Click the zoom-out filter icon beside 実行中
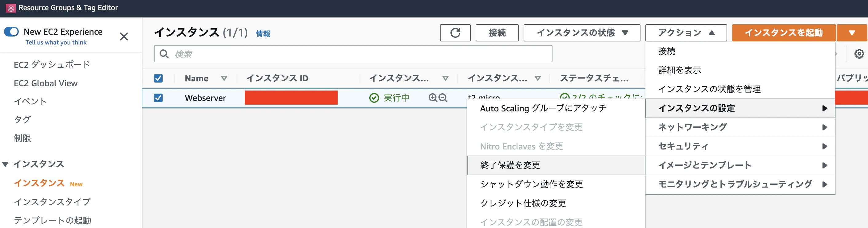868x228 pixels. click(443, 98)
